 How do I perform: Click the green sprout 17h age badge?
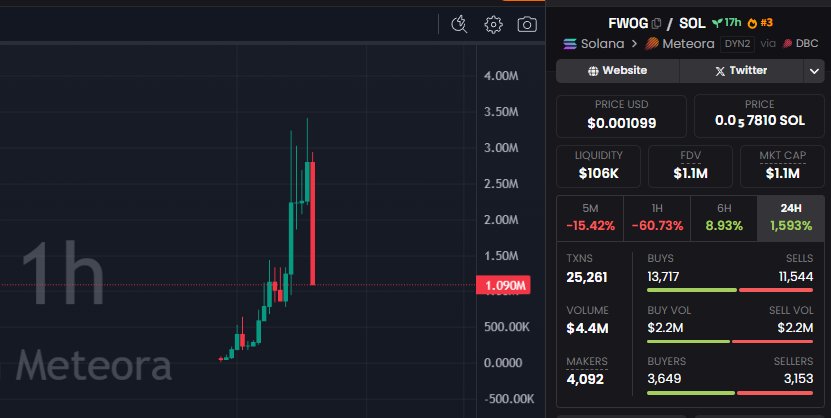click(727, 22)
